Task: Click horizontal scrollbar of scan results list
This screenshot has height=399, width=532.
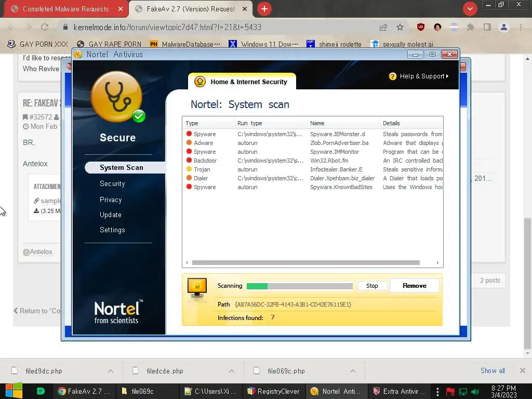Action: click(x=305, y=262)
